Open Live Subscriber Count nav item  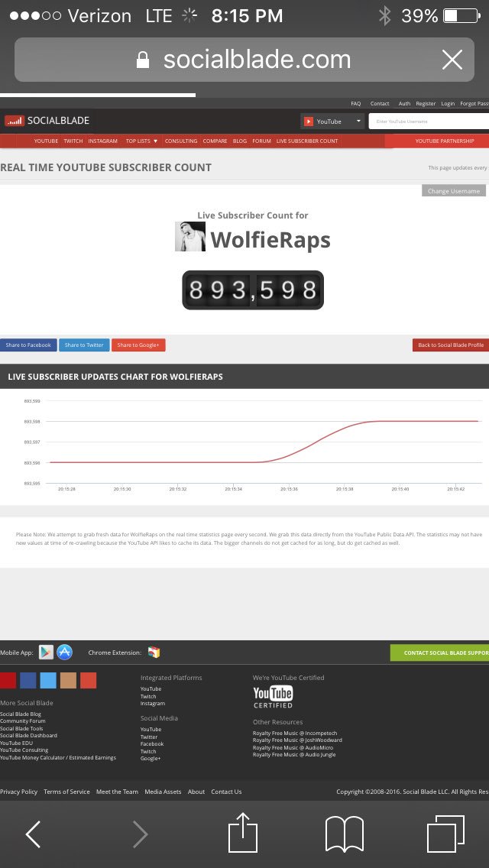307,141
